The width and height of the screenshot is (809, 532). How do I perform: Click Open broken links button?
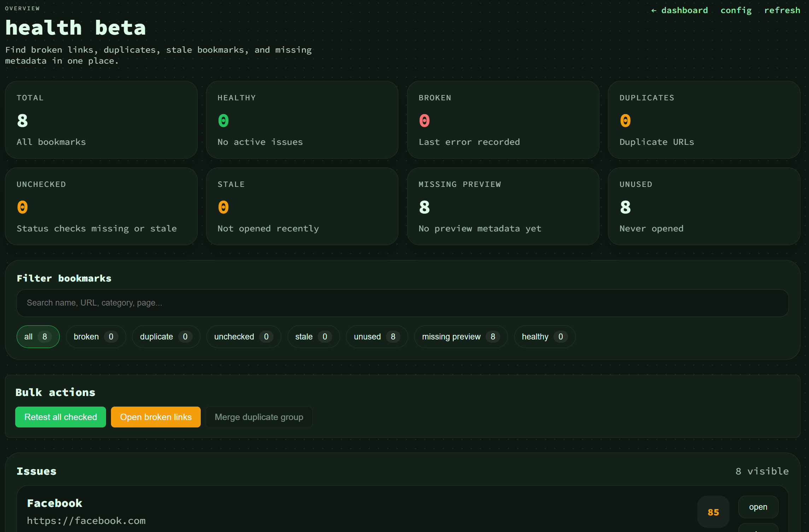coord(156,417)
